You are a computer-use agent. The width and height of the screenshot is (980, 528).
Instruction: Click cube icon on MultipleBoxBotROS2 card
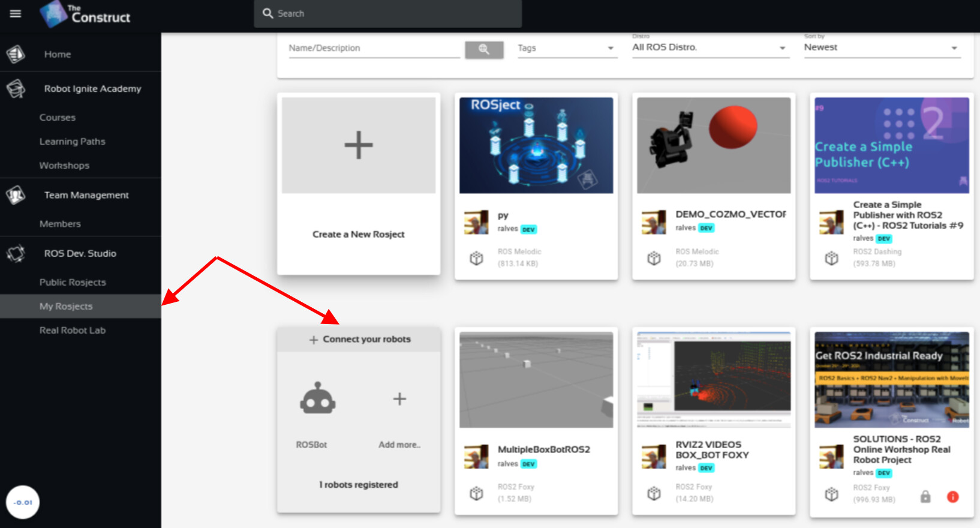[476, 494]
